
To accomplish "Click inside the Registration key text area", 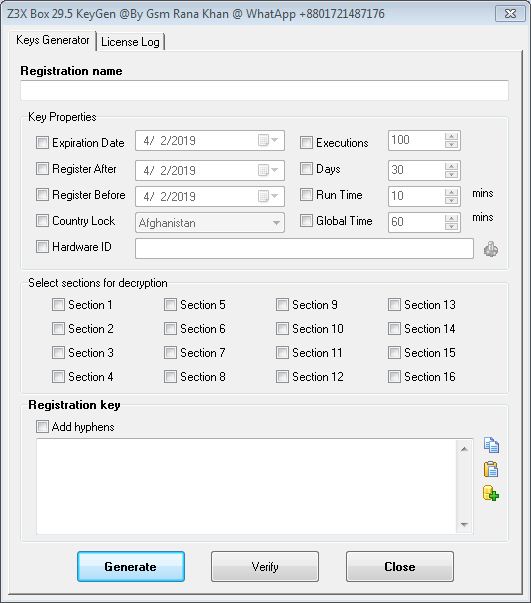I will coord(246,486).
